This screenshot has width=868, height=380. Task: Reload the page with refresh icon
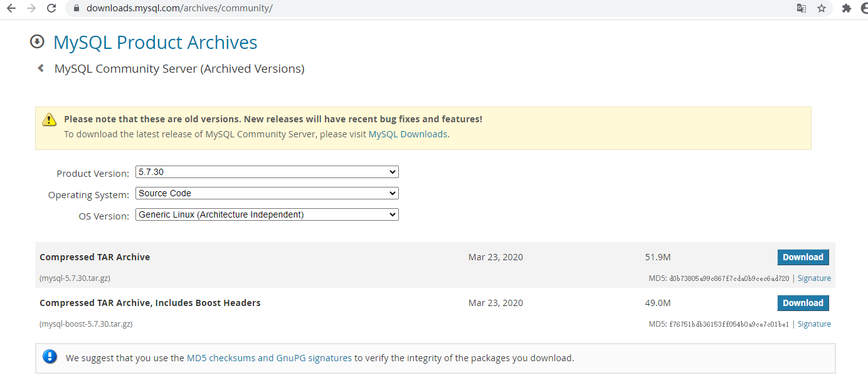(52, 8)
